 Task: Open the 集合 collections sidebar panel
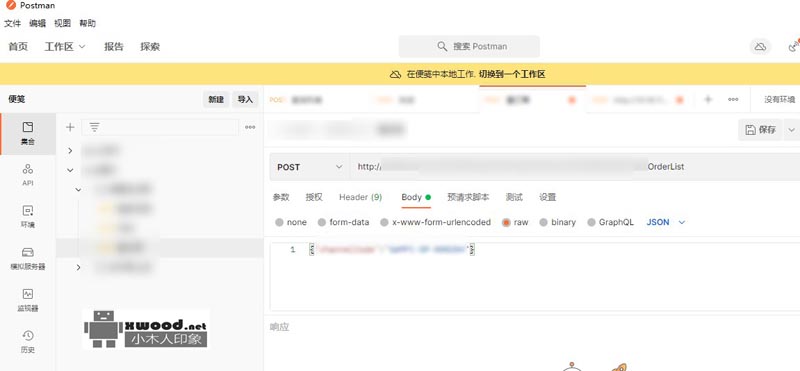[x=28, y=134]
